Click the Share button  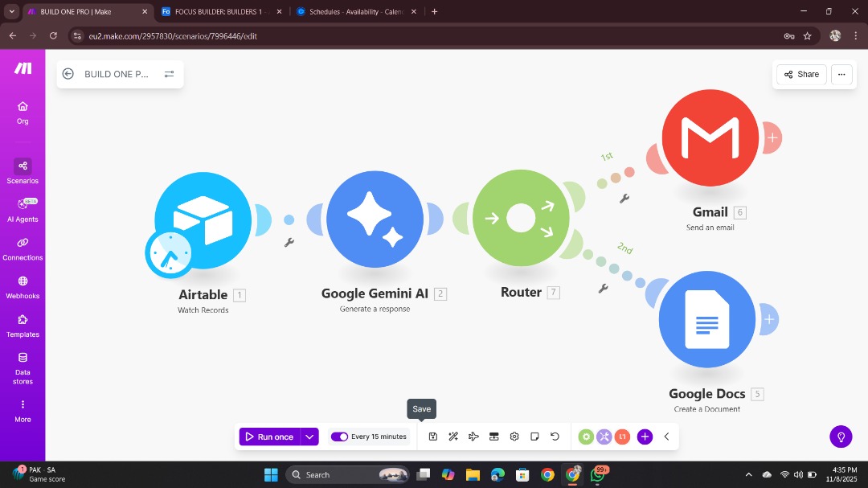coord(800,74)
